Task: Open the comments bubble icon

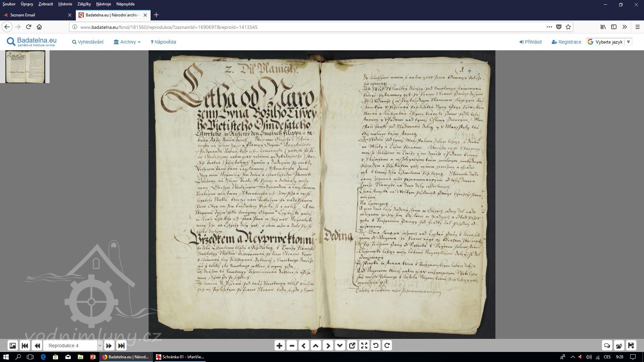Action: tap(607, 346)
